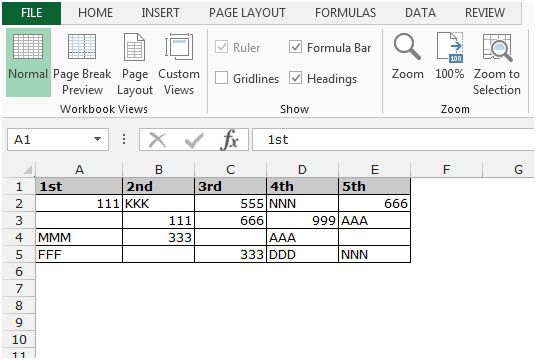Select row 4 header
536x360 pixels.
click(x=18, y=237)
